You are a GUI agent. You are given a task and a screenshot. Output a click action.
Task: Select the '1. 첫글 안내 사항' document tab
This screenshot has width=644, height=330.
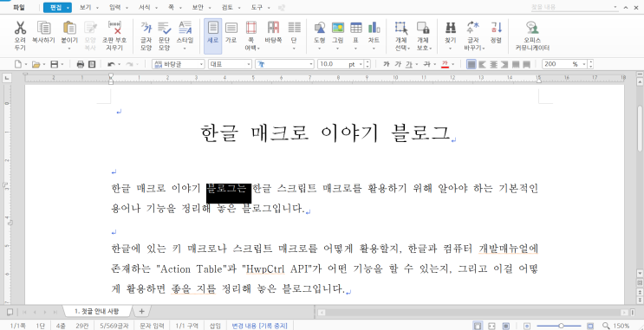click(96, 312)
